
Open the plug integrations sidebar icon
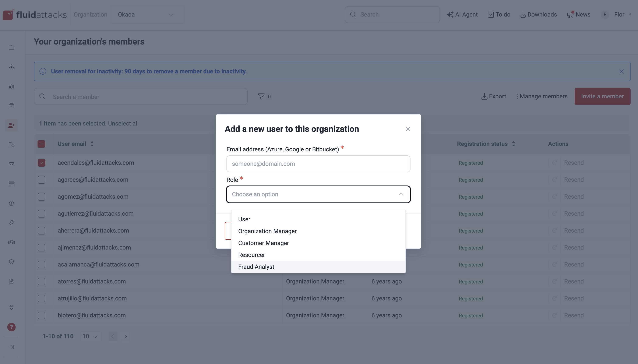11,307
